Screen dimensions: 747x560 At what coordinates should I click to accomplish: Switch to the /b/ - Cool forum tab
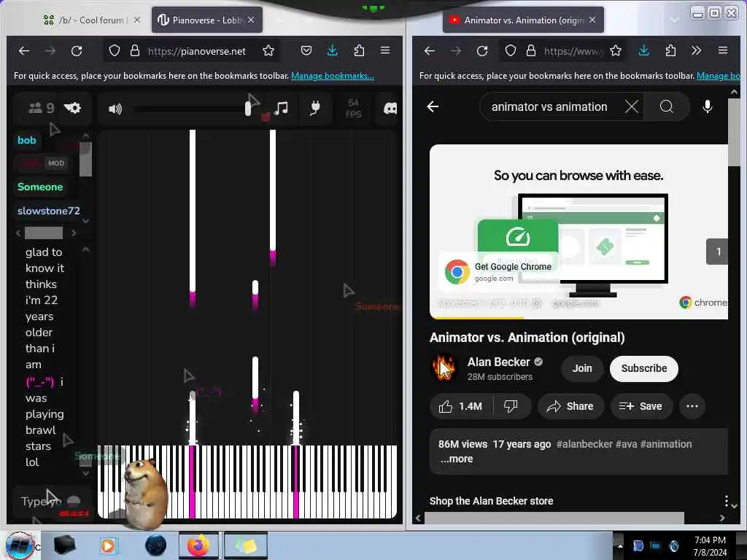coord(93,20)
